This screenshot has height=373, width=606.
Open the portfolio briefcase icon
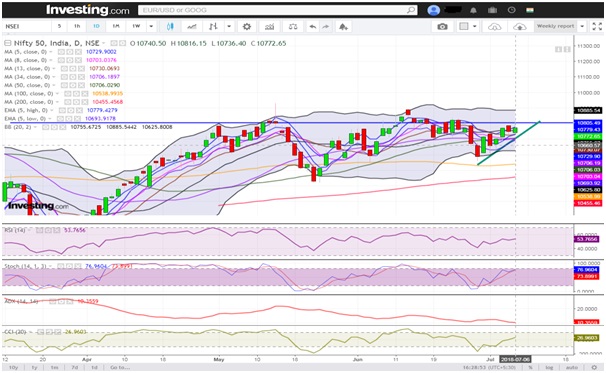point(492,10)
